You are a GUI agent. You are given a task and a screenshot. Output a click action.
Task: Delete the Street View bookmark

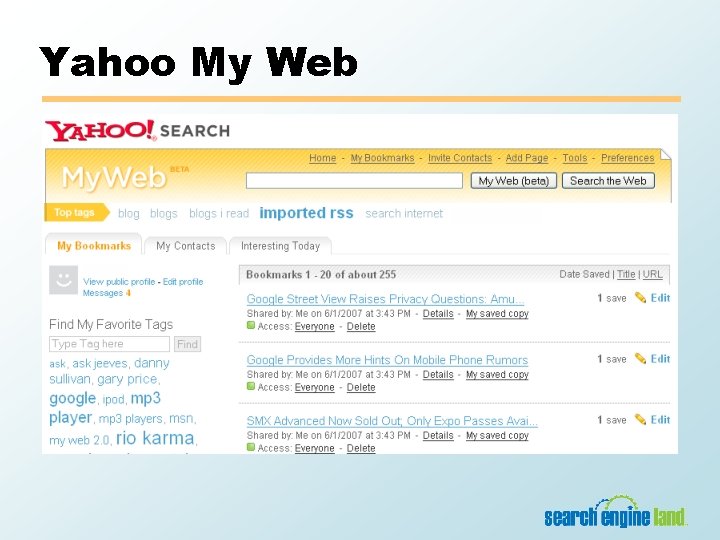click(x=361, y=326)
